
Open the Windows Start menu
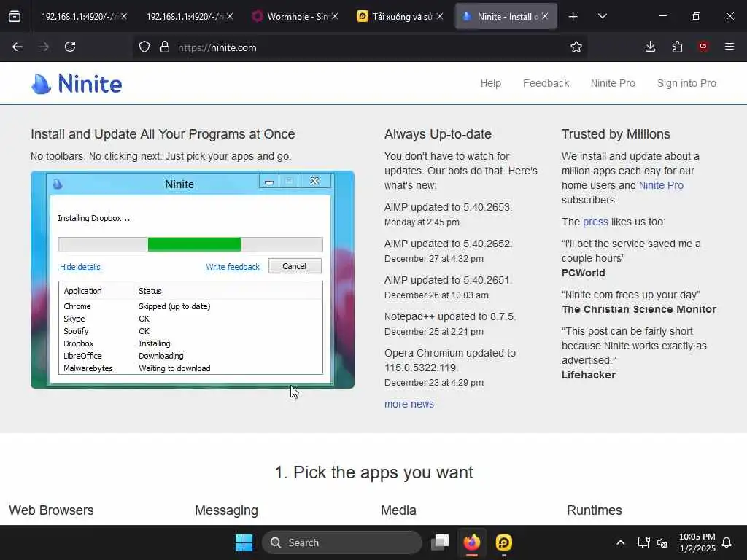pyautogui.click(x=244, y=542)
